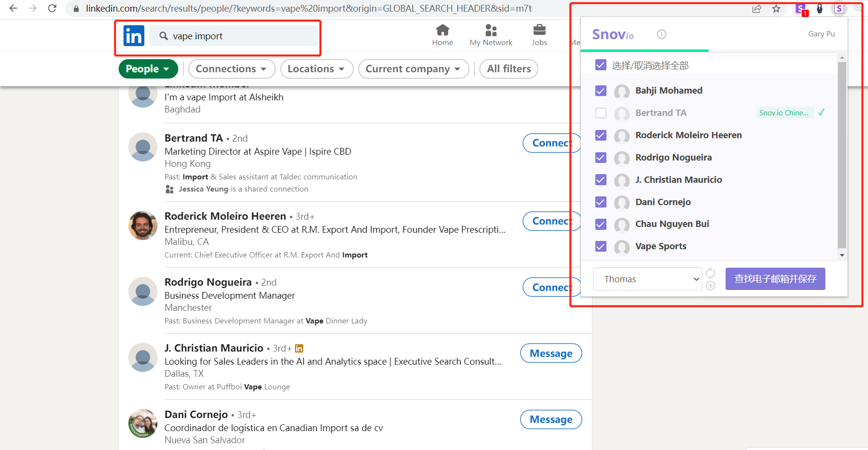The width and height of the screenshot is (868, 450).
Task: Uncheck J. Christian Mauricio in Snov.io
Action: [x=601, y=180]
